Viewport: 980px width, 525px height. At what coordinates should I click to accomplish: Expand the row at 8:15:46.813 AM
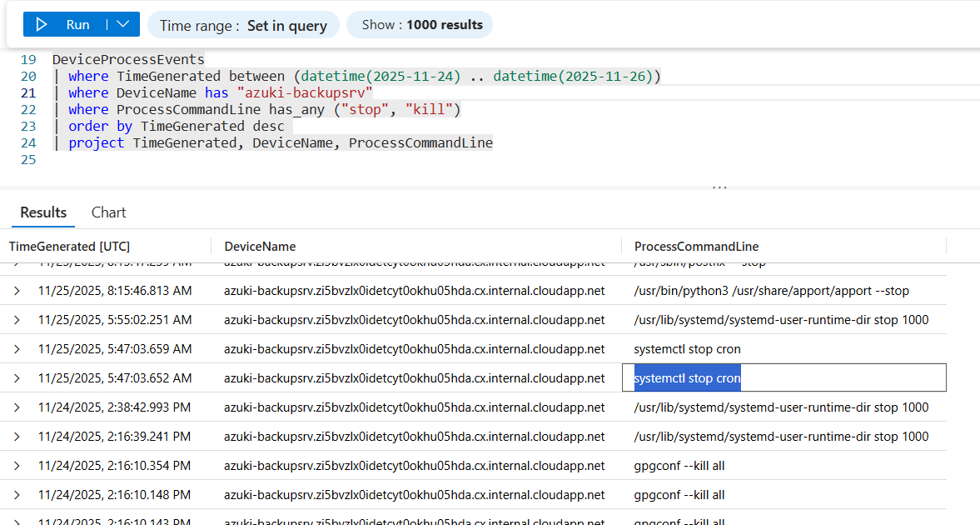(17, 291)
